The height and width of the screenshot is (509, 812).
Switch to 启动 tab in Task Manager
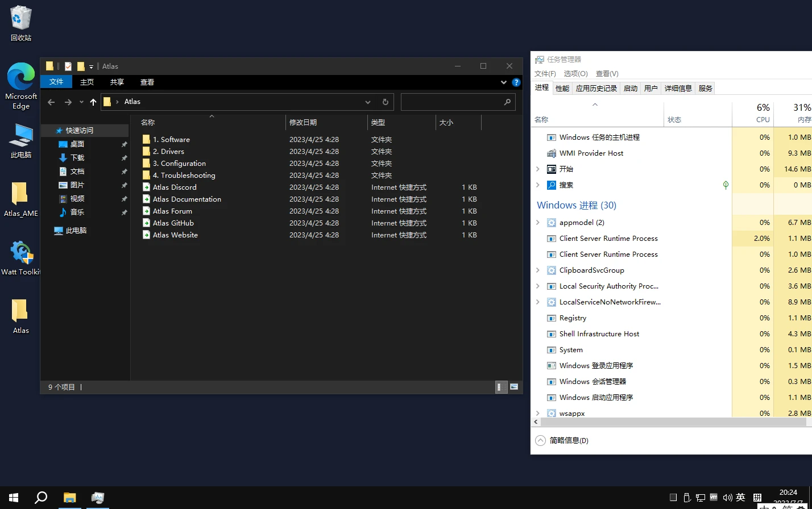pyautogui.click(x=631, y=88)
